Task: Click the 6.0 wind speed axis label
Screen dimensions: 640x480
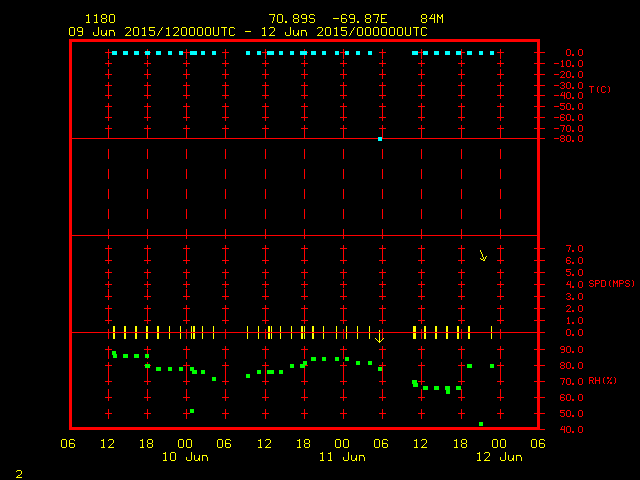Action: [x=574, y=260]
